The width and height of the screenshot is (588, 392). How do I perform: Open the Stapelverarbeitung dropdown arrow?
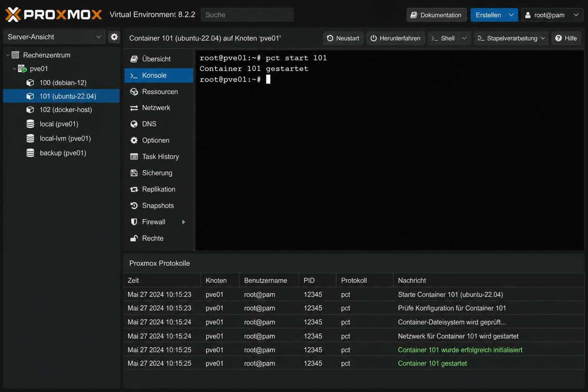tap(543, 38)
